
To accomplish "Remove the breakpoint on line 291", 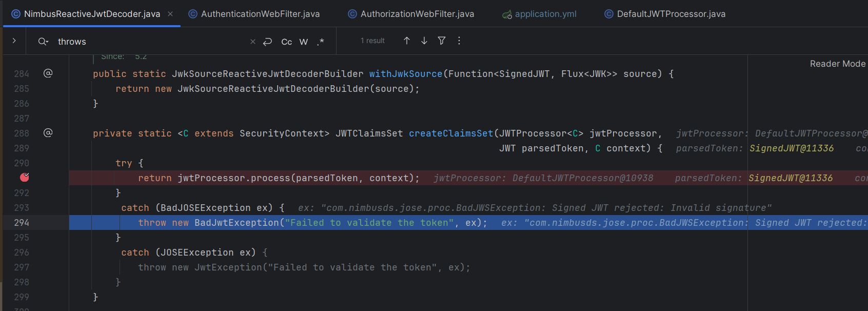I will click(25, 178).
